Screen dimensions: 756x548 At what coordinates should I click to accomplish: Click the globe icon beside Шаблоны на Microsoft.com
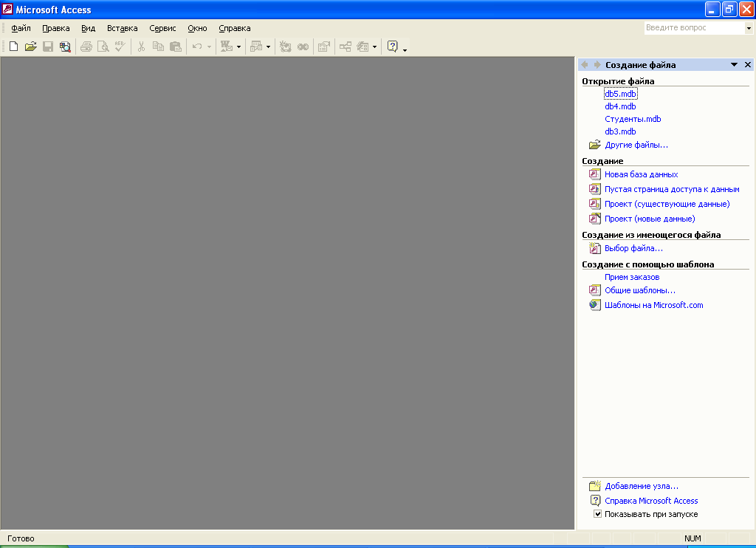point(594,305)
